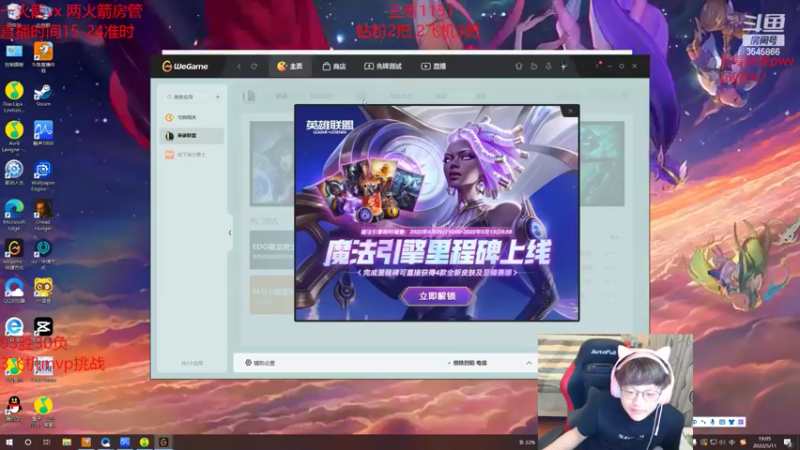Image resolution: width=800 pixels, height=450 pixels.
Task: Open Steam desktop shortcut
Action: tap(43, 95)
